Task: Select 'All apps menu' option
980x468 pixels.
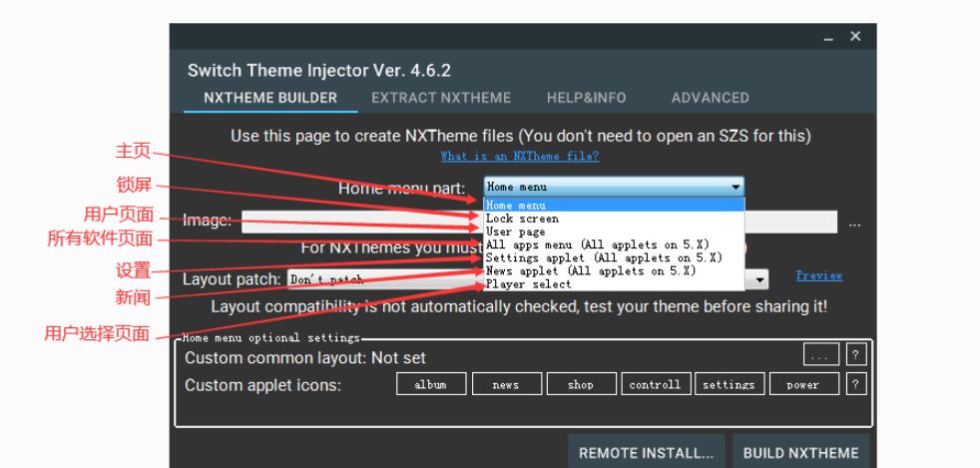Action: 614,244
